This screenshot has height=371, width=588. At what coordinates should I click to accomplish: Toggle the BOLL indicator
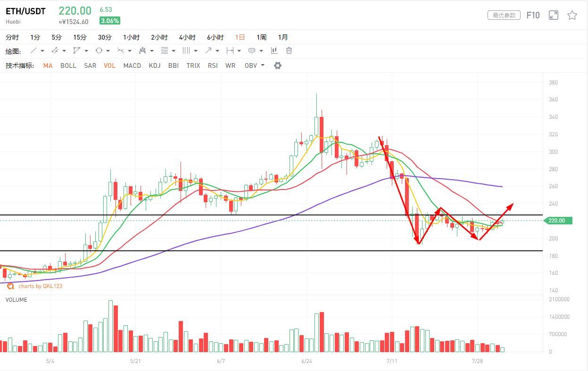pos(68,66)
